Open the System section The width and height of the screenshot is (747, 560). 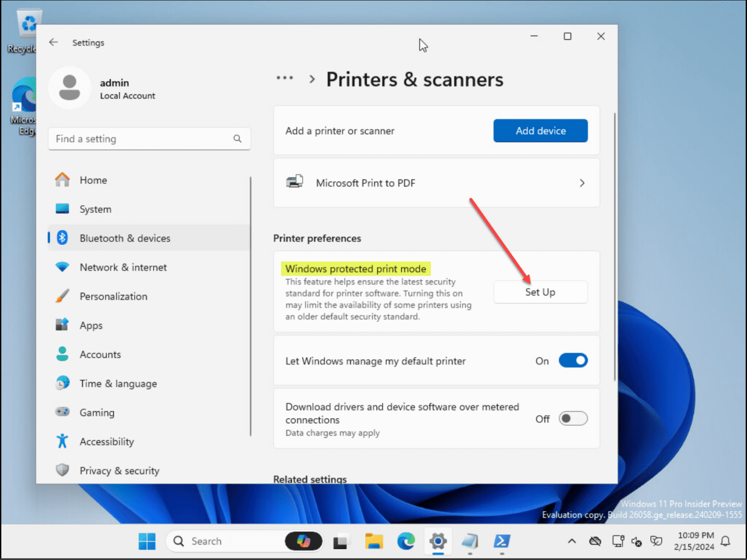[95, 209]
